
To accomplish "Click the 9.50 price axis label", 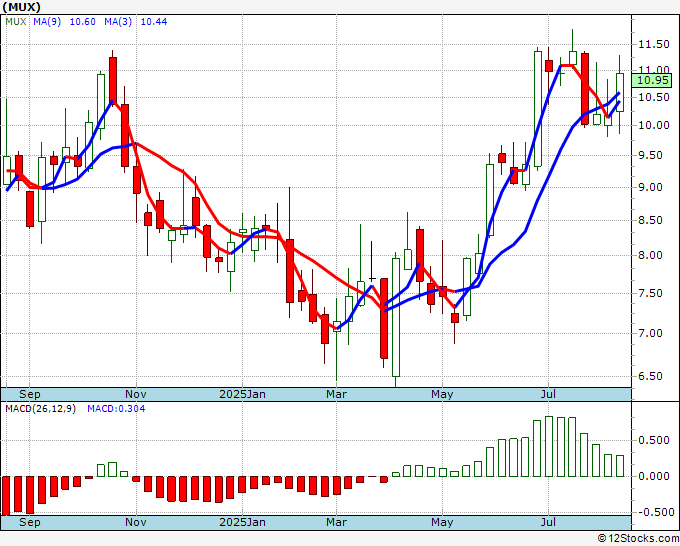I will point(650,155).
